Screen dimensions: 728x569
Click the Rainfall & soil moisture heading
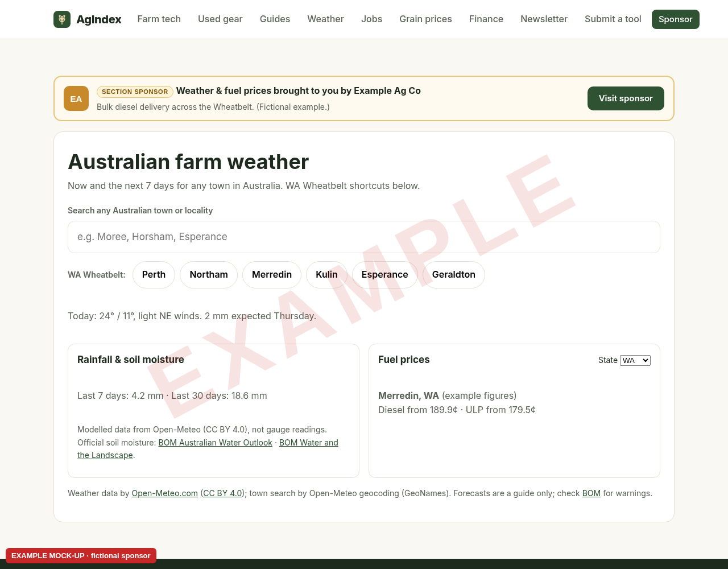(131, 360)
